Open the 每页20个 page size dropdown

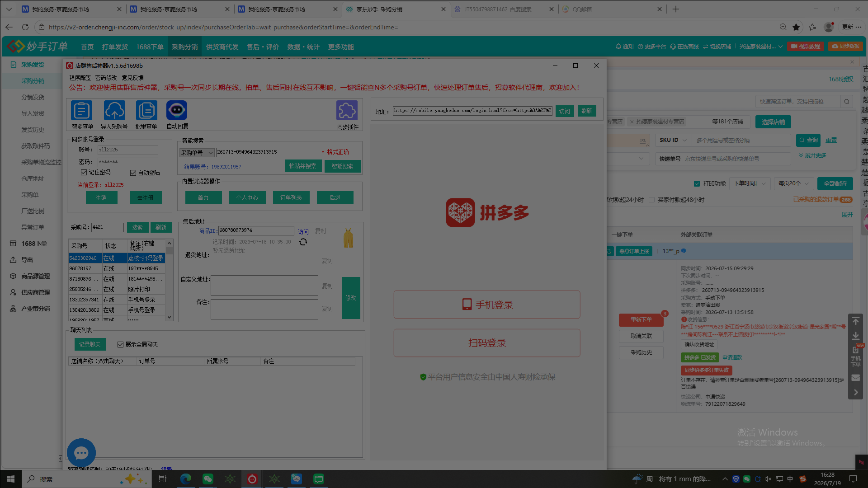click(794, 183)
